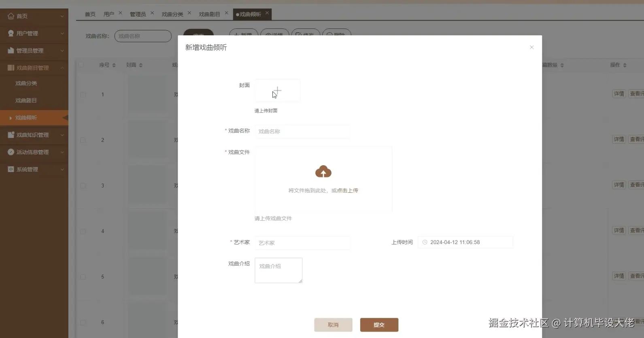Image resolution: width=644 pixels, height=338 pixels.
Task: Switch to the 管理员 tab
Action: (x=138, y=14)
